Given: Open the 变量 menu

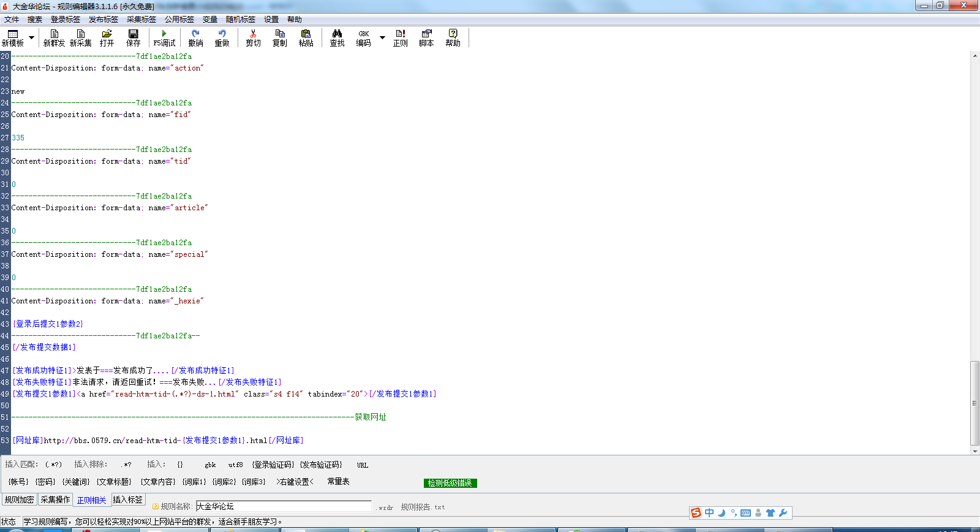Looking at the screenshot, I should point(210,20).
